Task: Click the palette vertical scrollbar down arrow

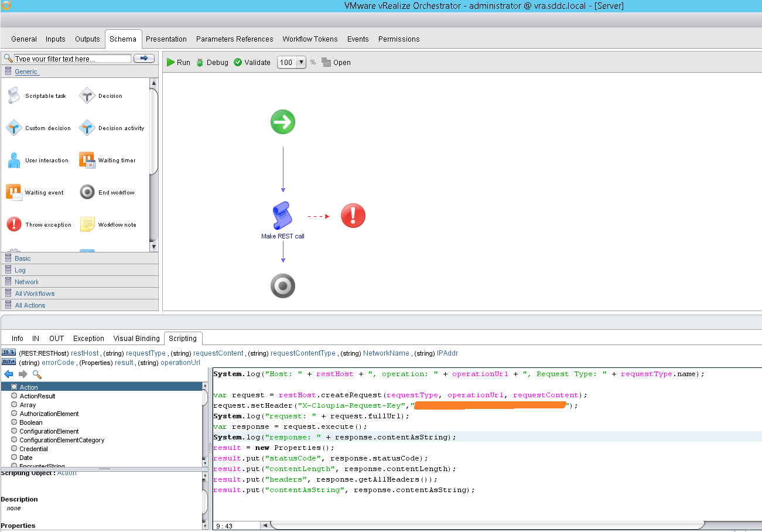Action: [x=154, y=247]
